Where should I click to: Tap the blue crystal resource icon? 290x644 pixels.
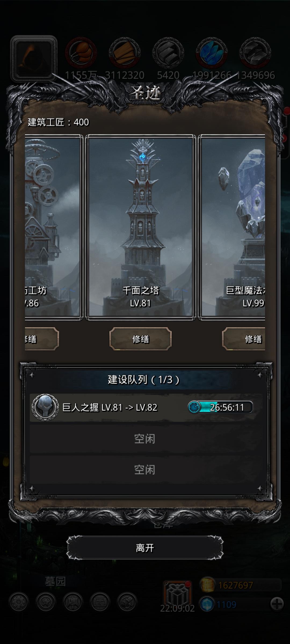coord(212,53)
